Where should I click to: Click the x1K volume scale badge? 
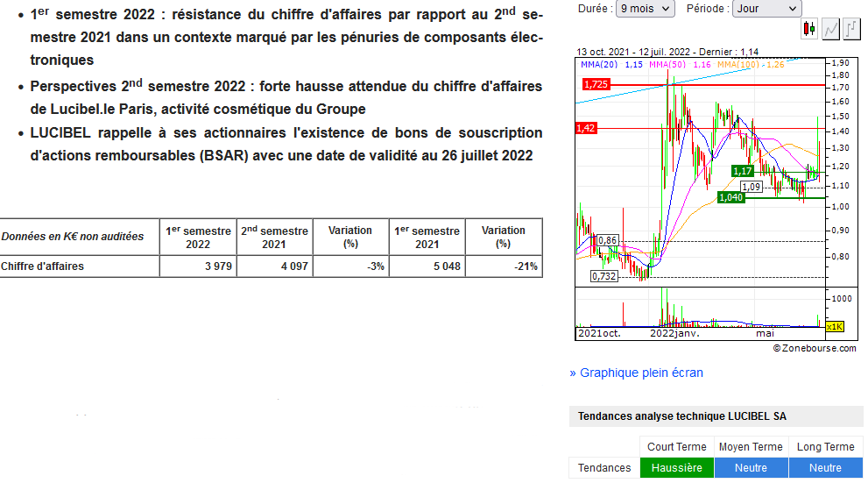835,327
